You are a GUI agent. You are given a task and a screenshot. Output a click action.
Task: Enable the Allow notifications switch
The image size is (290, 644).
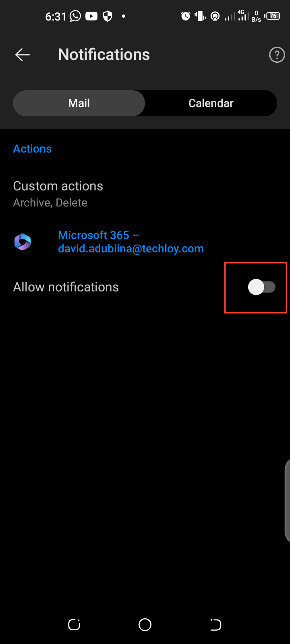click(x=261, y=287)
